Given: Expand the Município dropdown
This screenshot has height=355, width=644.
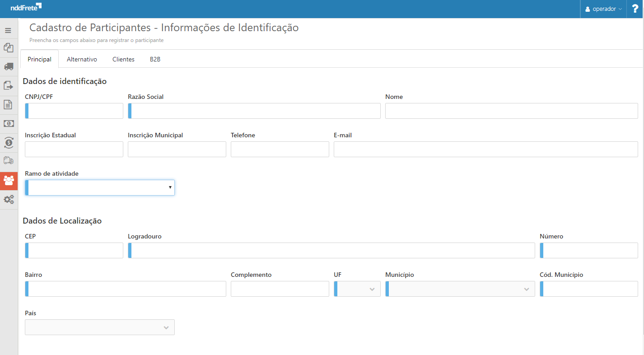Looking at the screenshot, I should click(460, 289).
